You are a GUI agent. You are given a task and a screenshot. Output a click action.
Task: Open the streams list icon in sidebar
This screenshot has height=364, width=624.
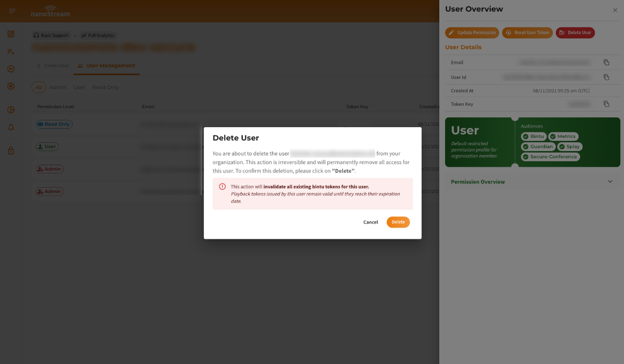coord(11,51)
